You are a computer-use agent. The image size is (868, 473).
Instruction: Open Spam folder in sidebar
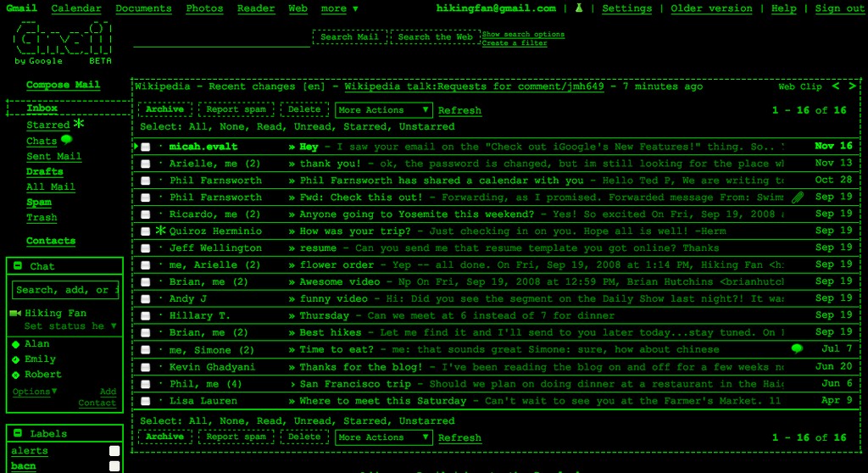(x=39, y=202)
